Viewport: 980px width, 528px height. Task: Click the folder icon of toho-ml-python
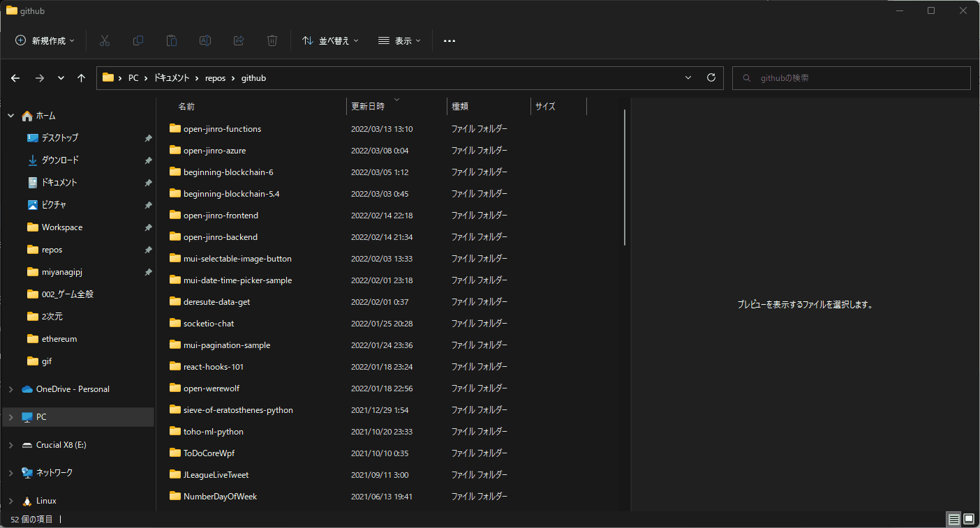175,431
